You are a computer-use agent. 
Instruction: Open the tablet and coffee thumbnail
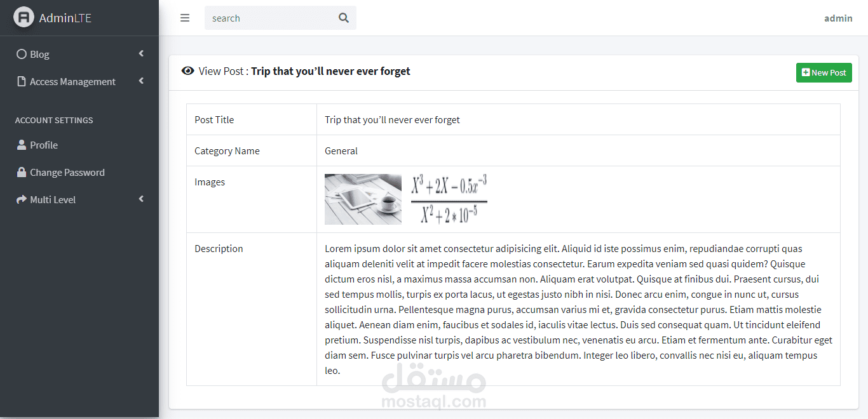pos(363,199)
